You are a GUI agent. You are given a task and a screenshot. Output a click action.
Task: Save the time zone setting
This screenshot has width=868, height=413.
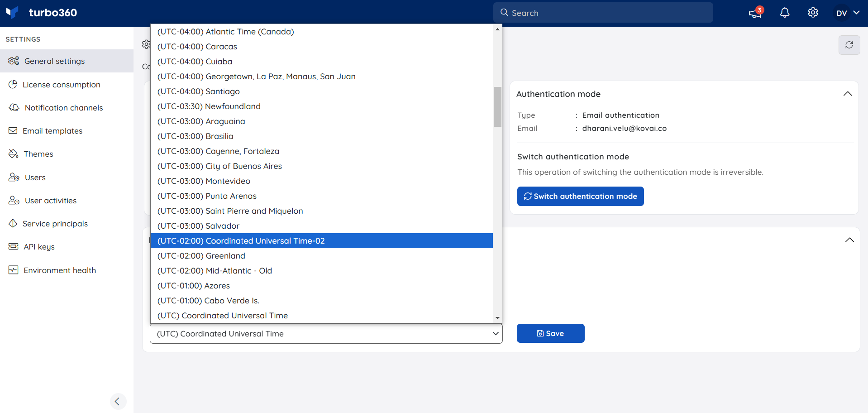click(x=550, y=333)
